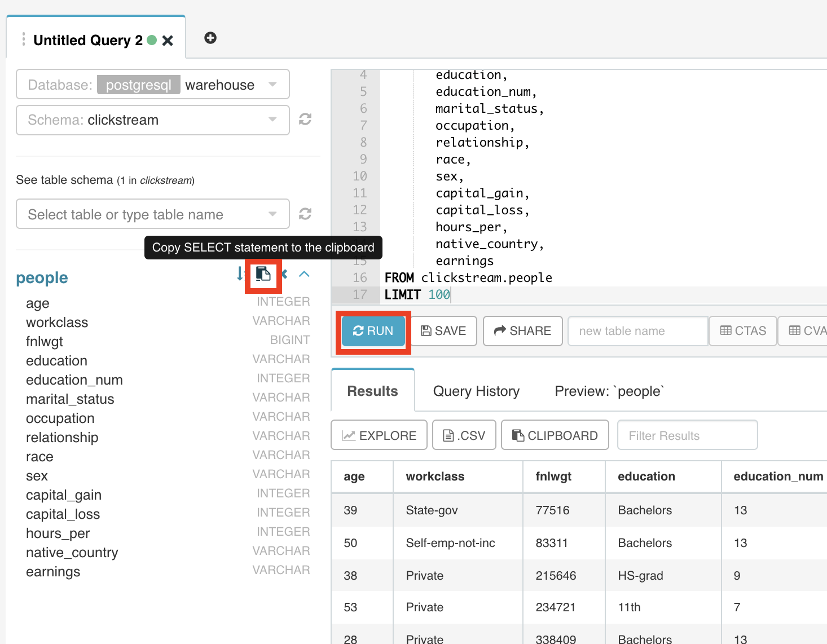The width and height of the screenshot is (827, 644).
Task: Click the drag handle on the Untitled Query 2 tab
Action: 23,39
